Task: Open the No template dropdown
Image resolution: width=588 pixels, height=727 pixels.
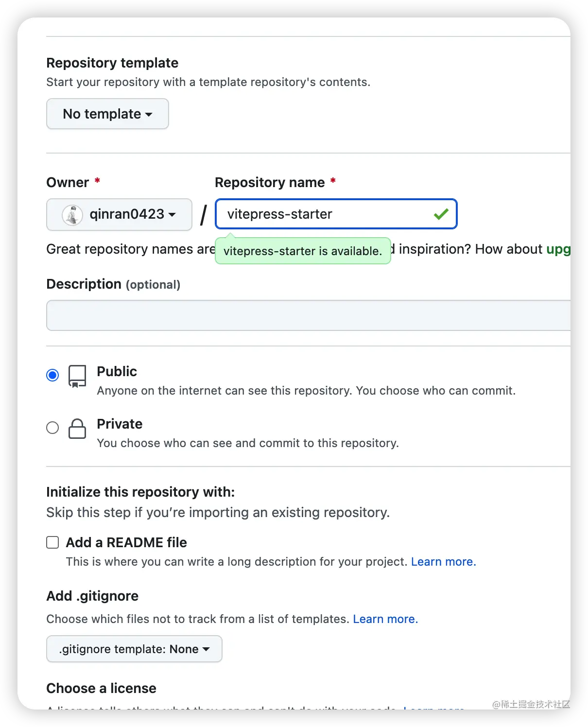Action: (107, 114)
